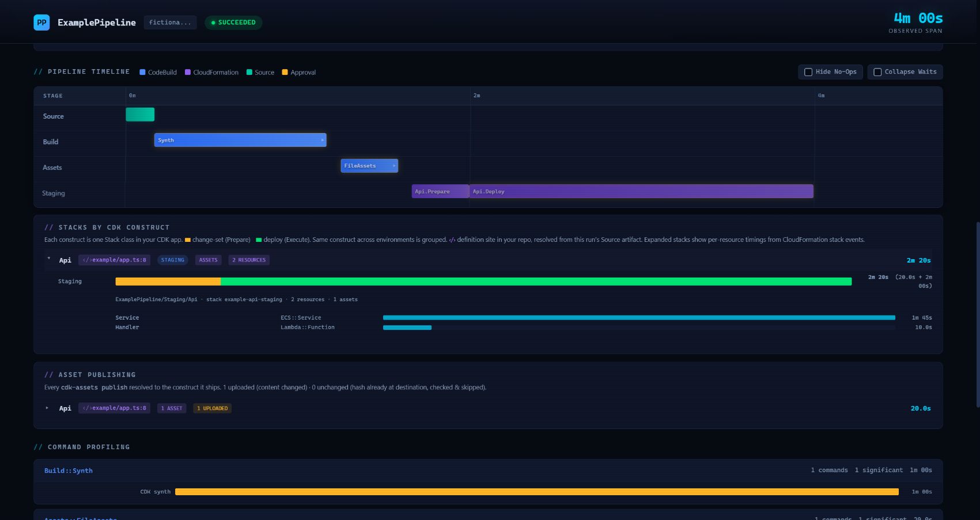Enable the Collapse Waits checkbox

(877, 72)
